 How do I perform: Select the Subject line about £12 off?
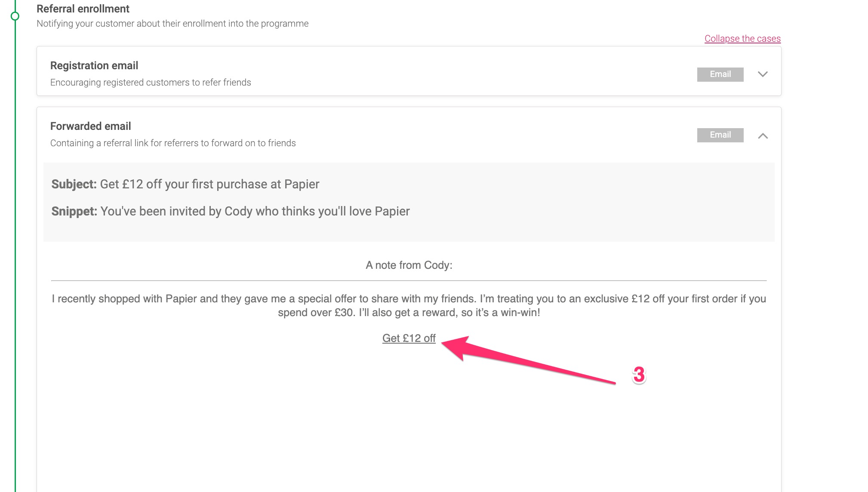(185, 184)
